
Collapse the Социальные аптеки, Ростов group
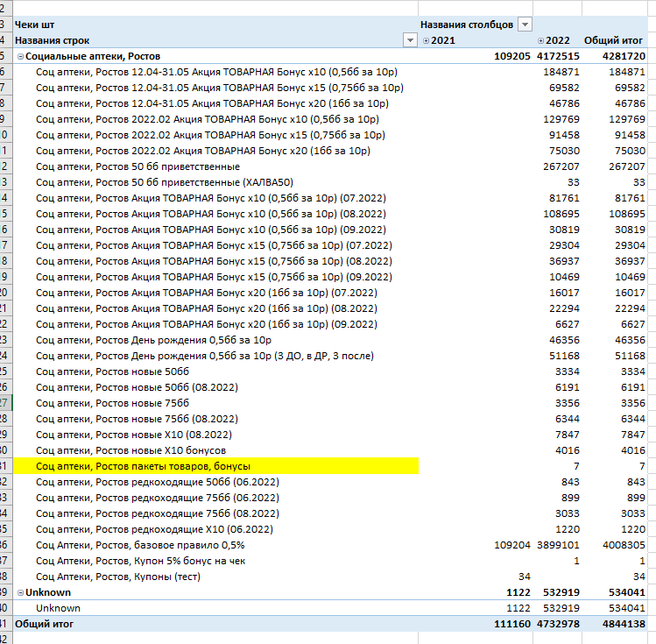pyautogui.click(x=20, y=56)
